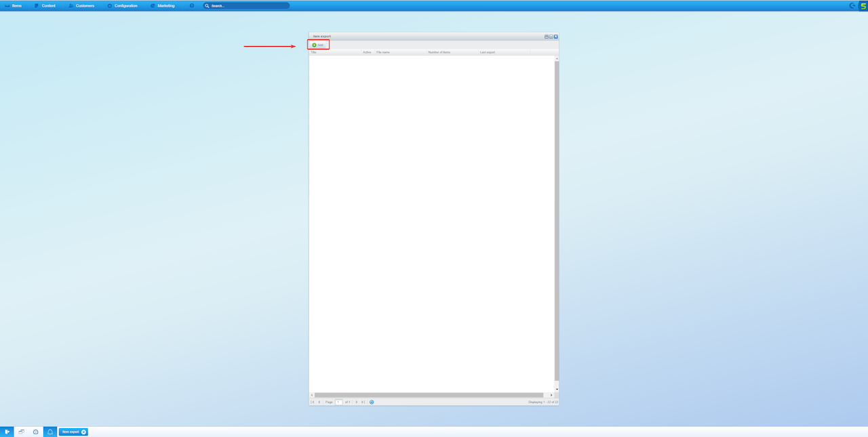The width and height of the screenshot is (868, 437).
Task: Click the Add button in Item export
Action: tap(318, 45)
